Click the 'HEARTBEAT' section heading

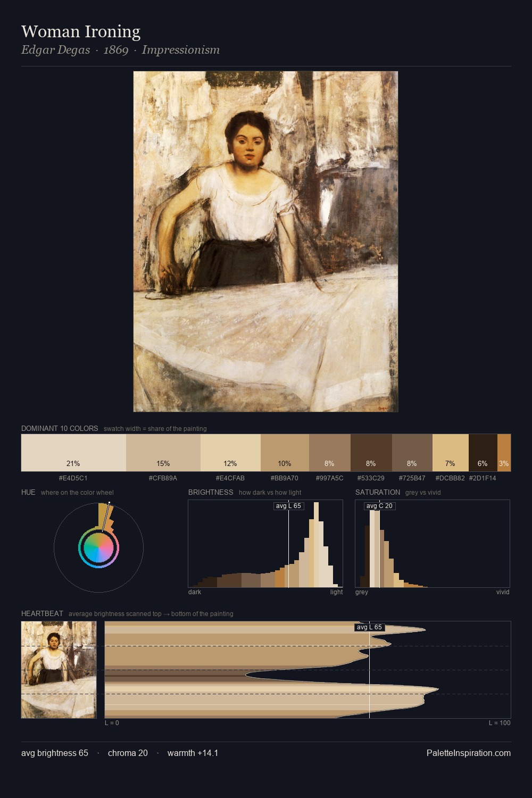click(42, 613)
